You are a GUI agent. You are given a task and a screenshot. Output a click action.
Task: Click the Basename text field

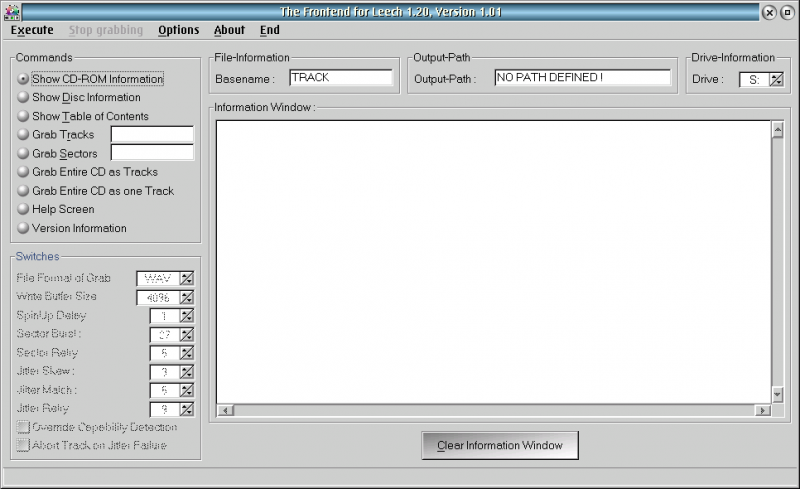[x=341, y=78]
